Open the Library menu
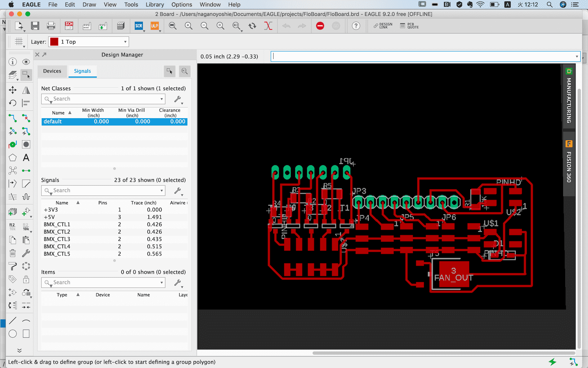 155,4
